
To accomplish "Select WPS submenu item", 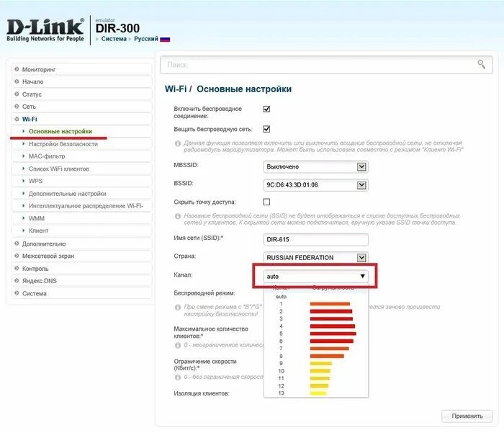I will pyautogui.click(x=81, y=181).
